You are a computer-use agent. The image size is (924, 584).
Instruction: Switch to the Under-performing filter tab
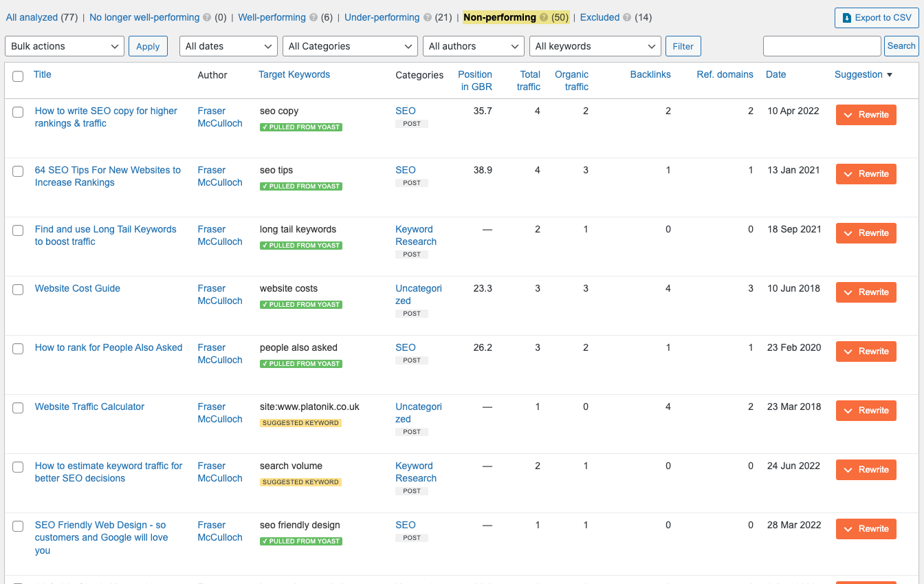[382, 17]
